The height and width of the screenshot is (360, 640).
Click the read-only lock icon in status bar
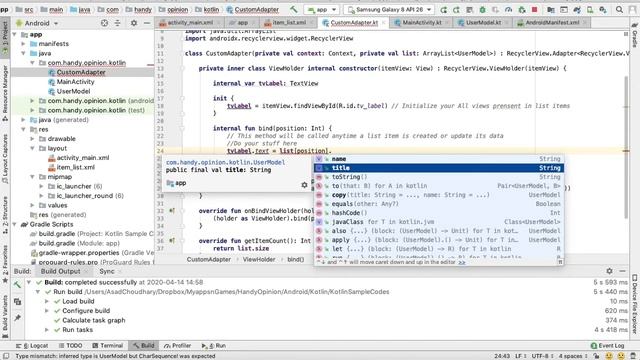pyautogui.click(x=596, y=356)
